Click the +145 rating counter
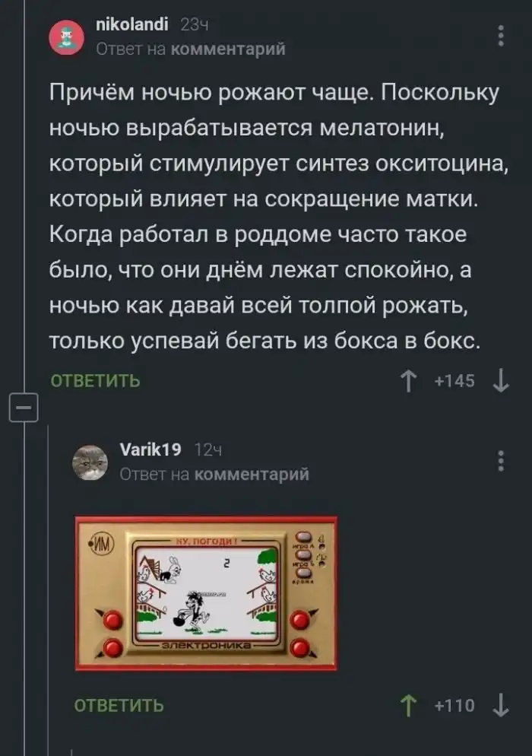Image resolution: width=532 pixels, height=756 pixels. [454, 381]
